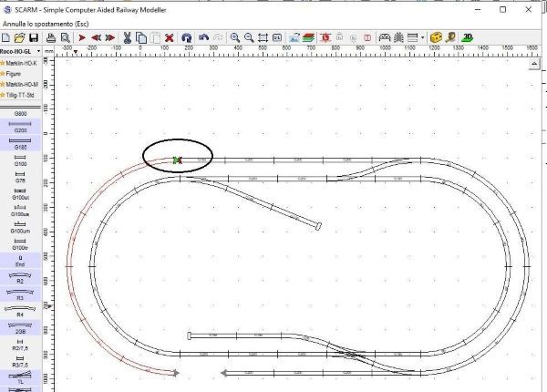The width and height of the screenshot is (547, 392).
Task: Select the measuring tape tool
Action: [435, 37]
